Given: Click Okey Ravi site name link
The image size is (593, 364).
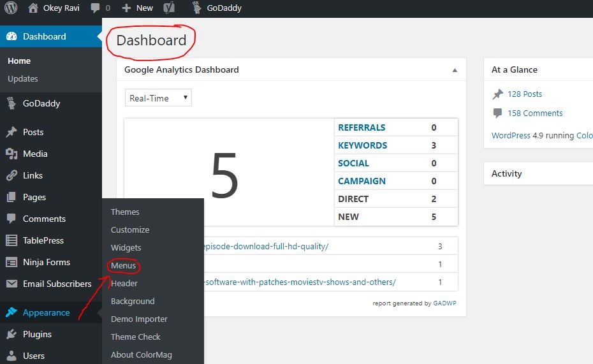Looking at the screenshot, I should pos(61,8).
